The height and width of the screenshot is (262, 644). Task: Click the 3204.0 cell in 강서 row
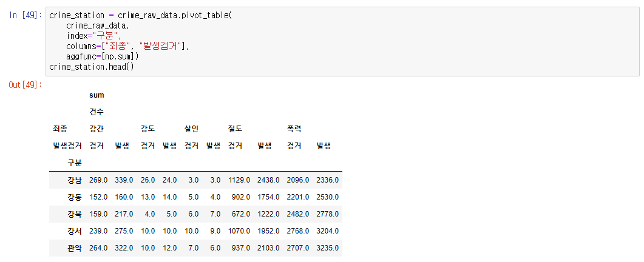click(327, 231)
